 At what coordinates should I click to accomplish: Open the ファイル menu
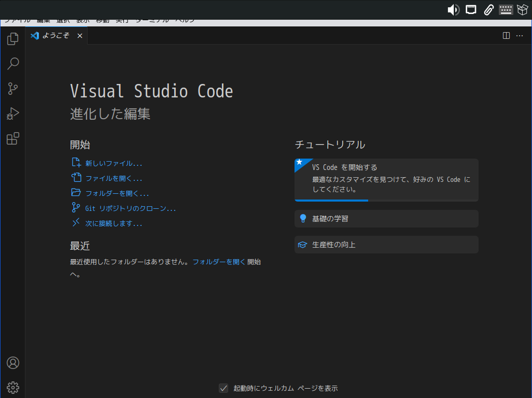[x=17, y=21]
